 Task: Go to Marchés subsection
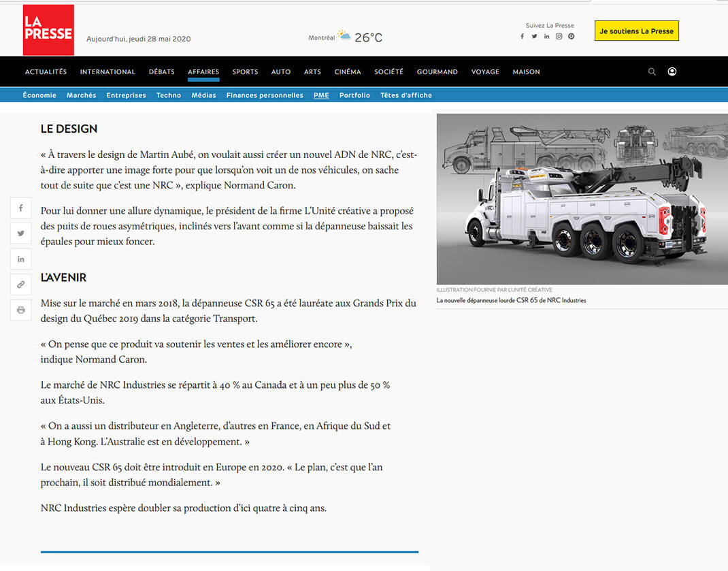click(81, 95)
